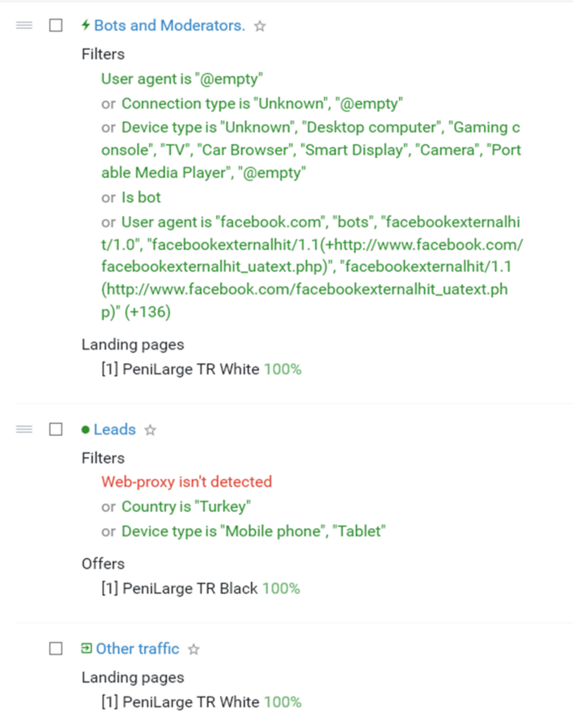Star the Other traffic flow
Image resolution: width=573 pixels, height=728 pixels.
pyautogui.click(x=193, y=649)
